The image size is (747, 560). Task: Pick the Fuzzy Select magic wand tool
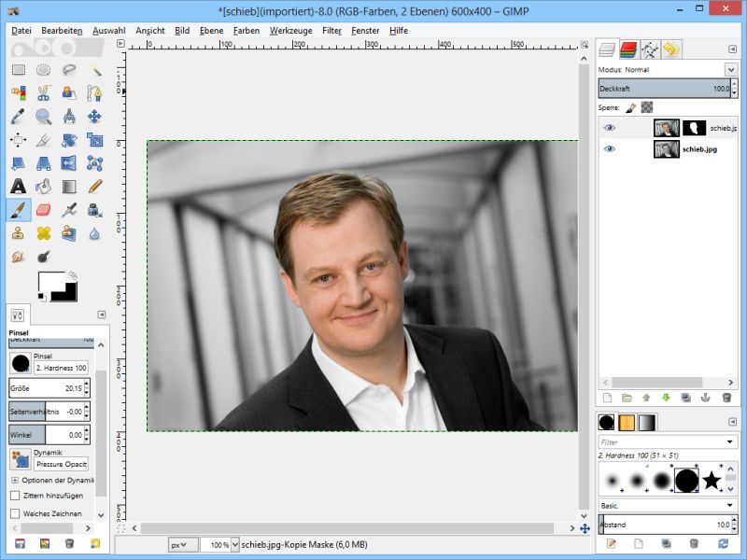pos(95,70)
